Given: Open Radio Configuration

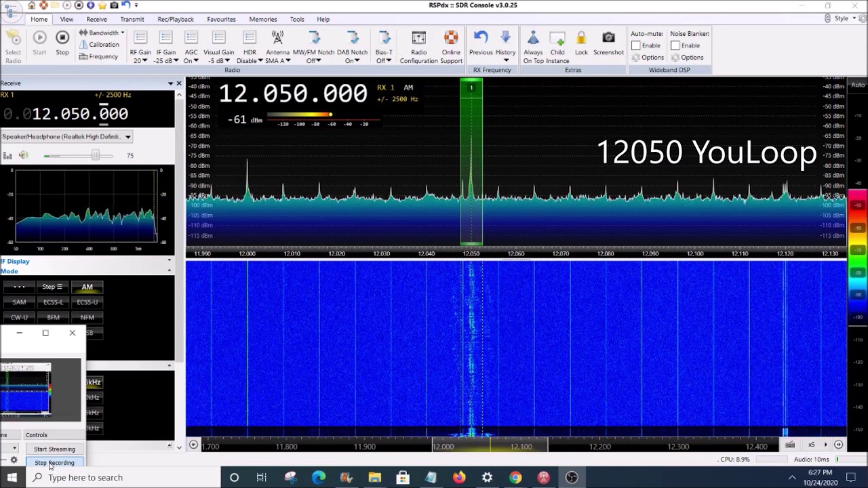Looking at the screenshot, I should 418,47.
